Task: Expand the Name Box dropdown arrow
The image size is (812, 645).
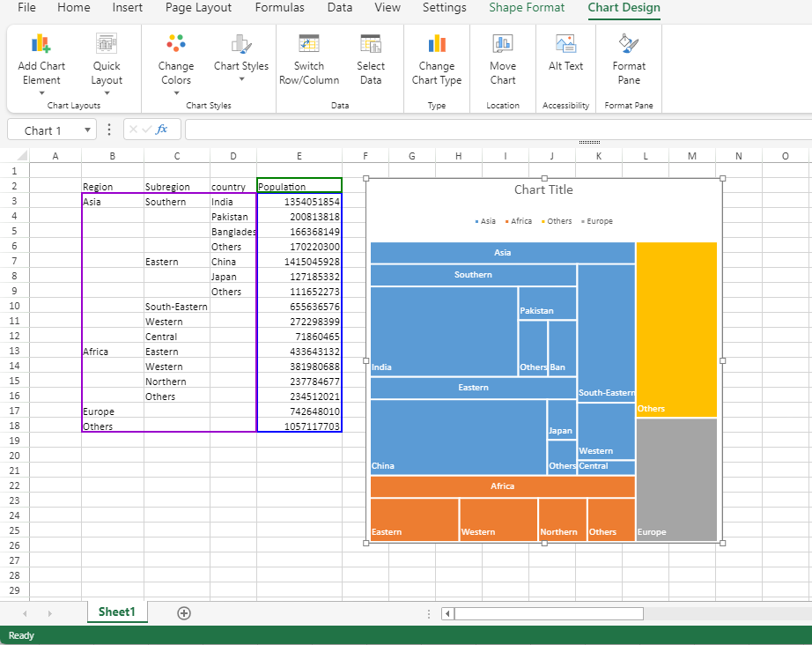Action: pos(88,130)
